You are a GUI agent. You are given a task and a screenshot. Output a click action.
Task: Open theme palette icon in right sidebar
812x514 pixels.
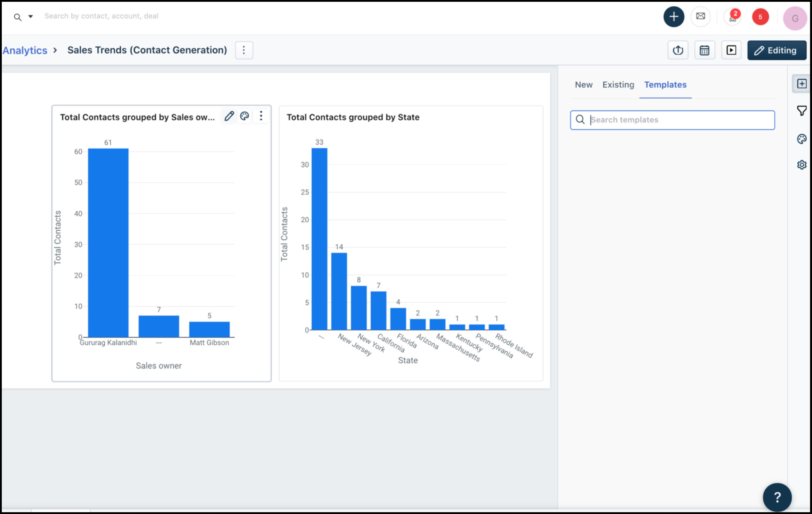pyautogui.click(x=802, y=138)
